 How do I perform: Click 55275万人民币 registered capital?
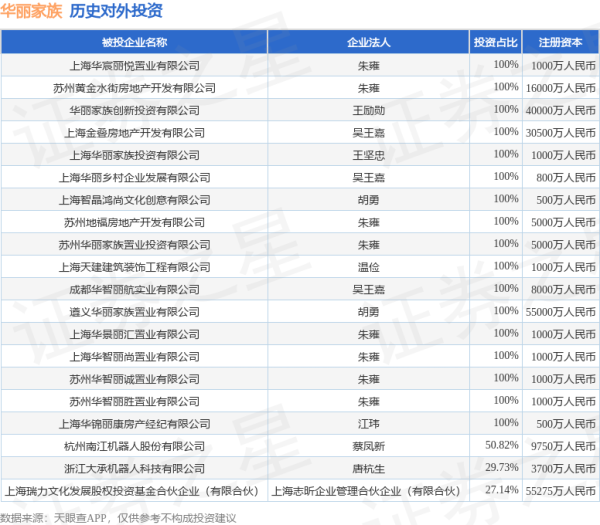pyautogui.click(x=561, y=491)
